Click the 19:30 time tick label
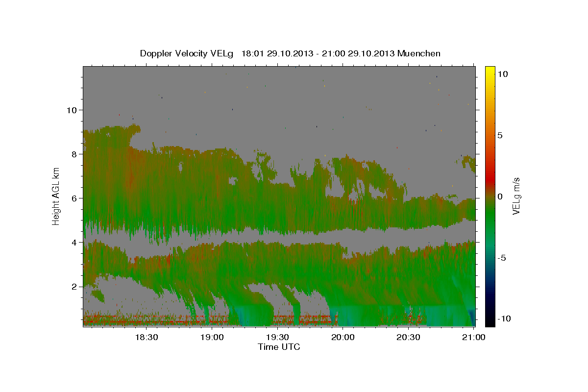 pos(277,337)
